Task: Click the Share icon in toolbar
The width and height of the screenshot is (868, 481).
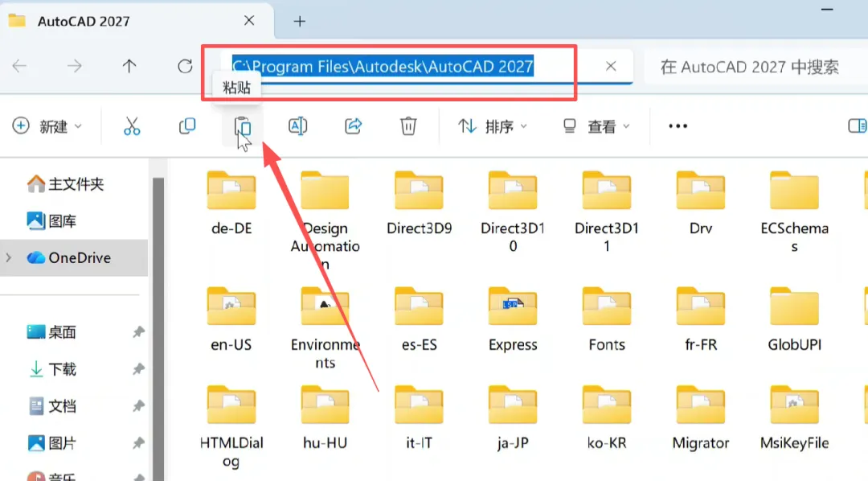Action: pos(353,126)
